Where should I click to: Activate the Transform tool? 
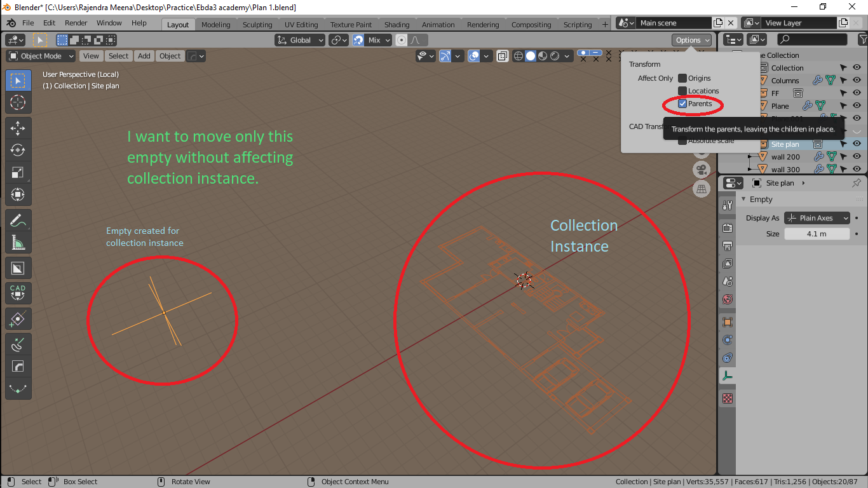click(x=18, y=194)
